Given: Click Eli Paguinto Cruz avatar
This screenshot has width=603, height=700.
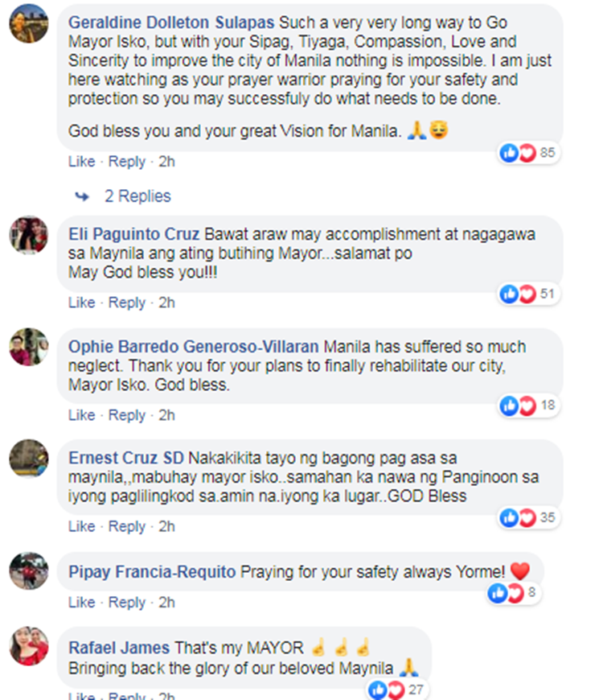Looking at the screenshot, I should (x=29, y=235).
